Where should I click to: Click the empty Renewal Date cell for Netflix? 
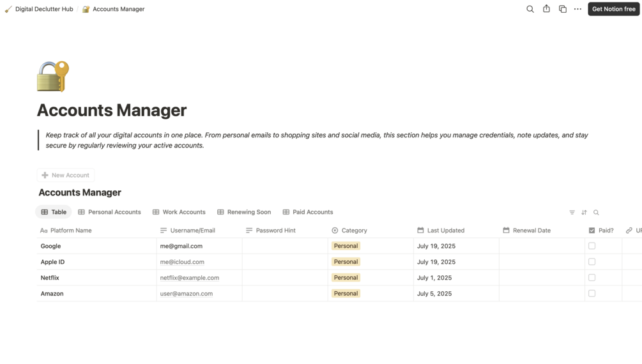[x=542, y=278]
